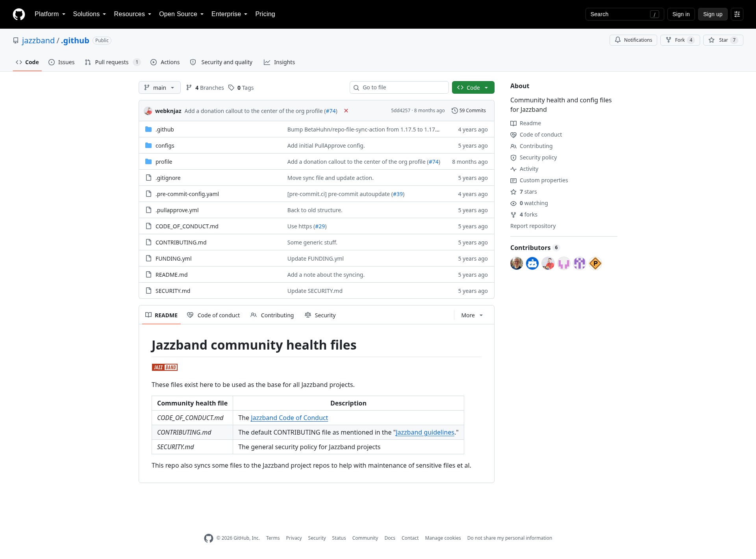Click the file icon beside .gitignore
Screen dimensions: 756x559
pyautogui.click(x=148, y=178)
